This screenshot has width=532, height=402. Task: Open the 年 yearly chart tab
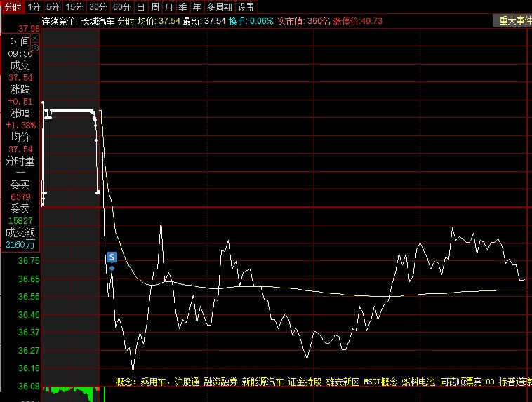pyautogui.click(x=197, y=7)
